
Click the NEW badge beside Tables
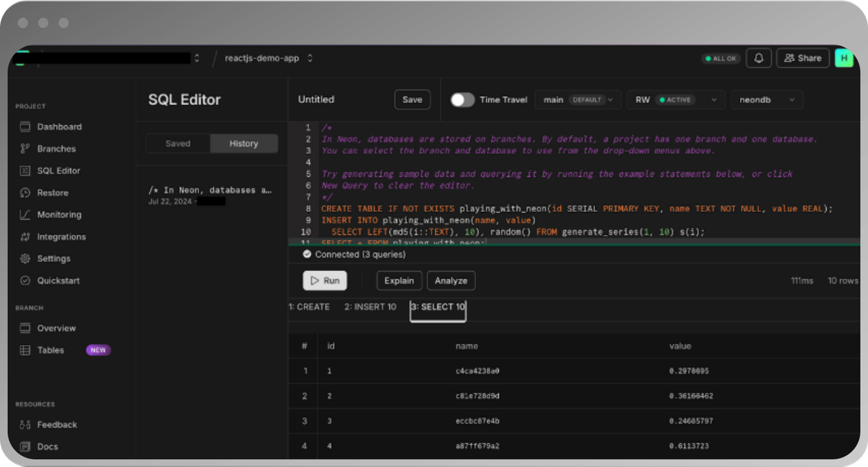coord(98,350)
